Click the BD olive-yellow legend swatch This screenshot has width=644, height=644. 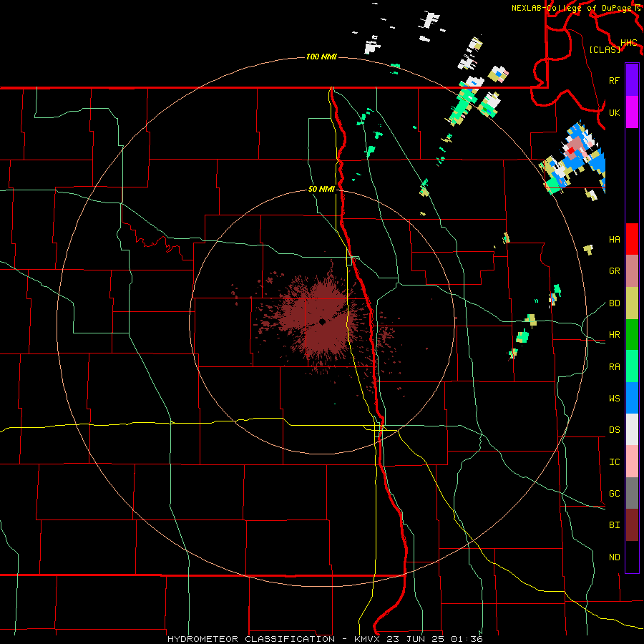(632, 303)
